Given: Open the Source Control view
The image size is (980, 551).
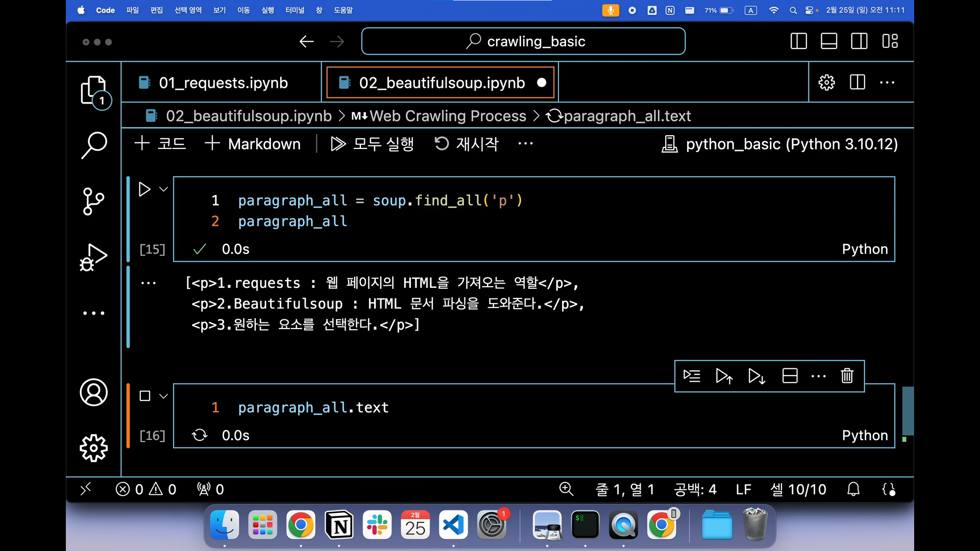Looking at the screenshot, I should click(x=93, y=201).
